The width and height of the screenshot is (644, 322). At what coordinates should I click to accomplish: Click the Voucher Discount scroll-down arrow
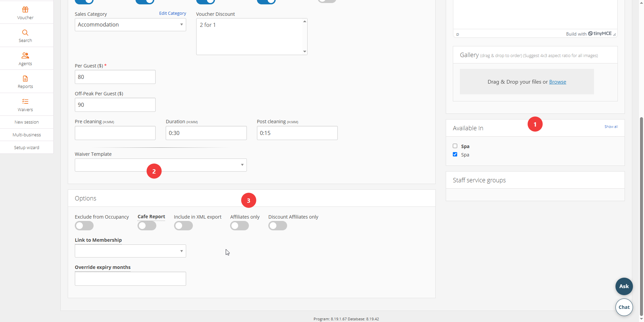(x=305, y=52)
